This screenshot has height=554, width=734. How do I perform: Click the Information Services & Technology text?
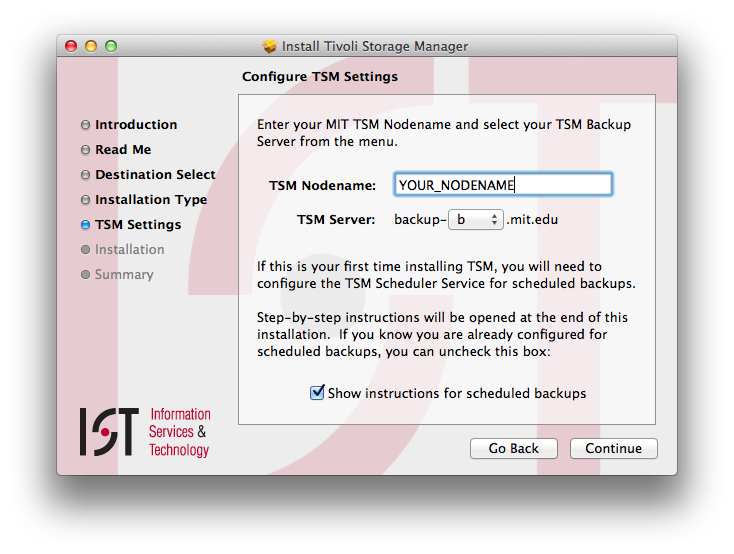point(180,432)
